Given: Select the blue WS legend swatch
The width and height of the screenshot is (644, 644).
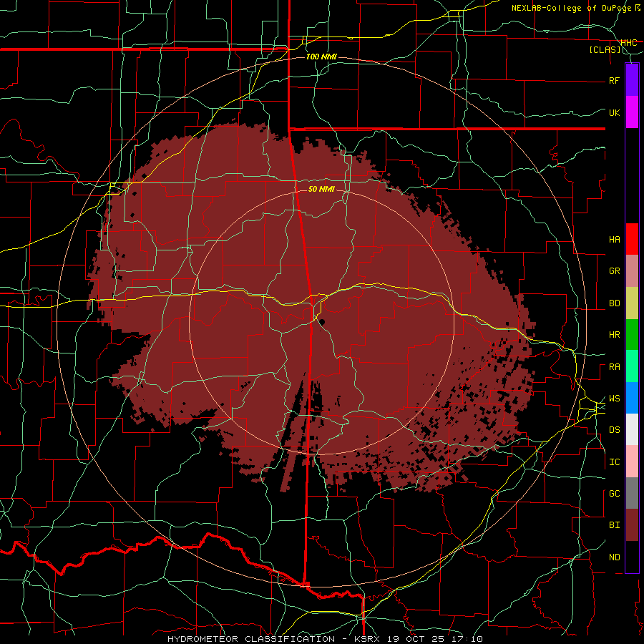Looking at the screenshot, I should [632, 398].
